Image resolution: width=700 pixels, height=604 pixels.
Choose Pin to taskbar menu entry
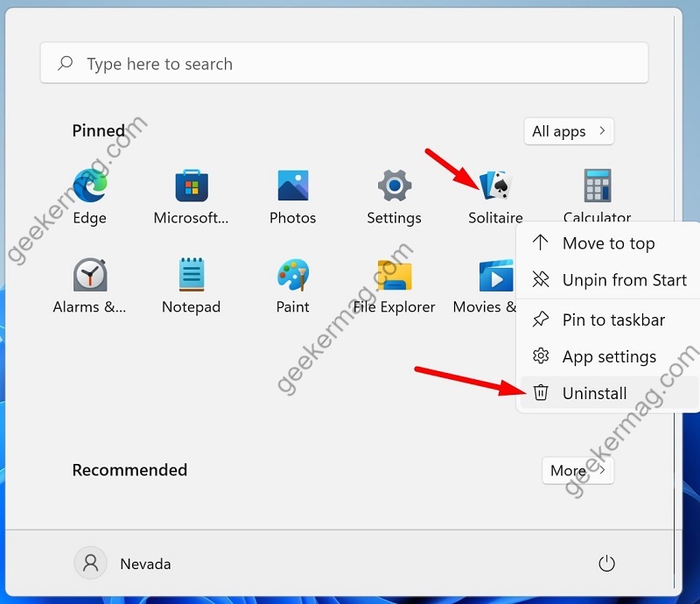coord(608,320)
